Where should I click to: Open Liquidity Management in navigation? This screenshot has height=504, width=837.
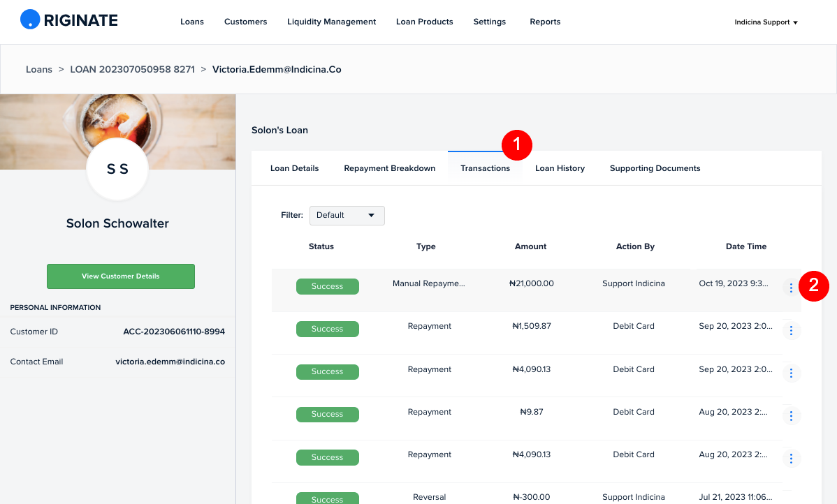(331, 22)
